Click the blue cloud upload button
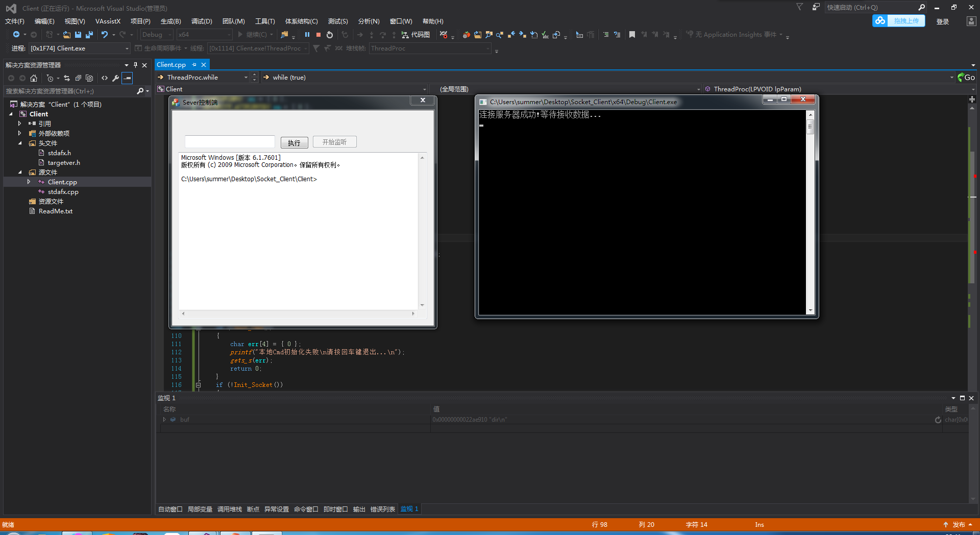This screenshot has height=535, width=980. coord(898,21)
